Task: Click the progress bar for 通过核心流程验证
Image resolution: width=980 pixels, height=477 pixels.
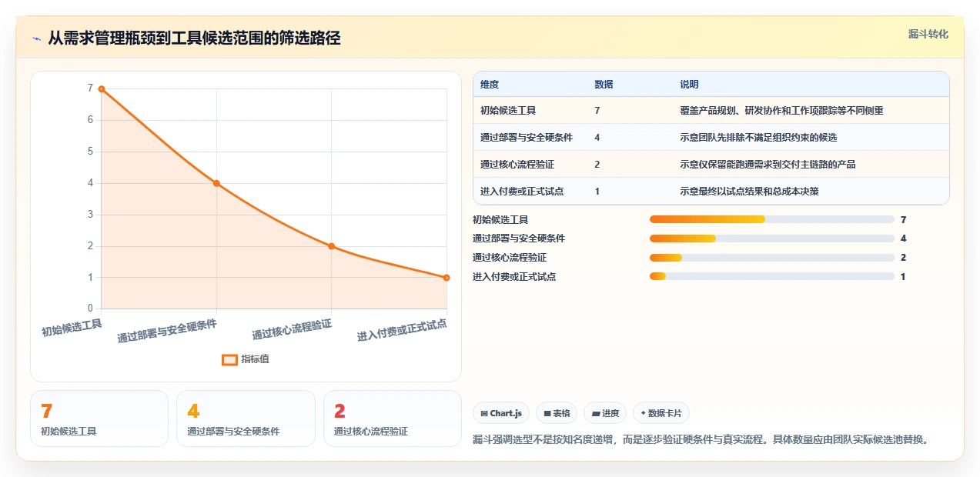Action: pos(772,258)
